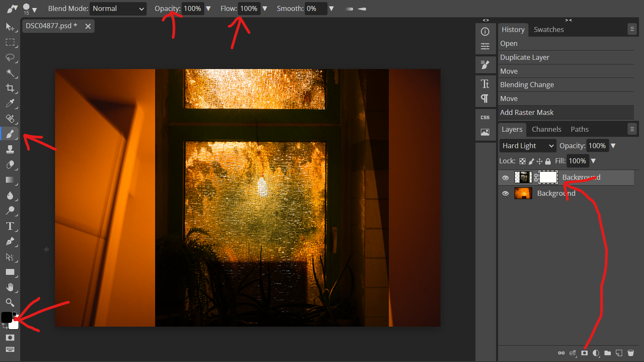Screen dimensions: 644x362
Task: Revert to the Duplicate Layer history step
Action: 525,57
